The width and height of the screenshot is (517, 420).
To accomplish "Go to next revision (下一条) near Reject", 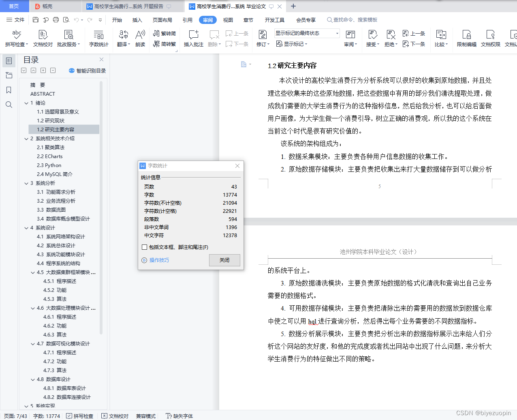I will coord(414,44).
